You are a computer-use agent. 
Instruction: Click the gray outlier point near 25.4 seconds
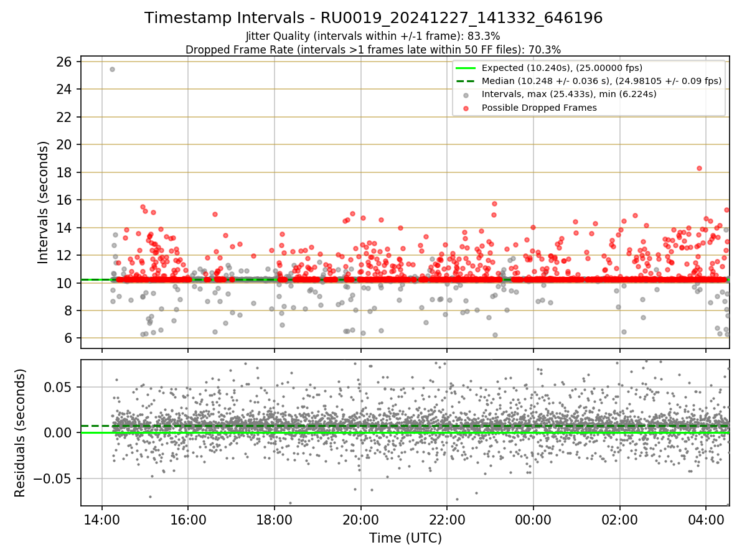pos(112,69)
